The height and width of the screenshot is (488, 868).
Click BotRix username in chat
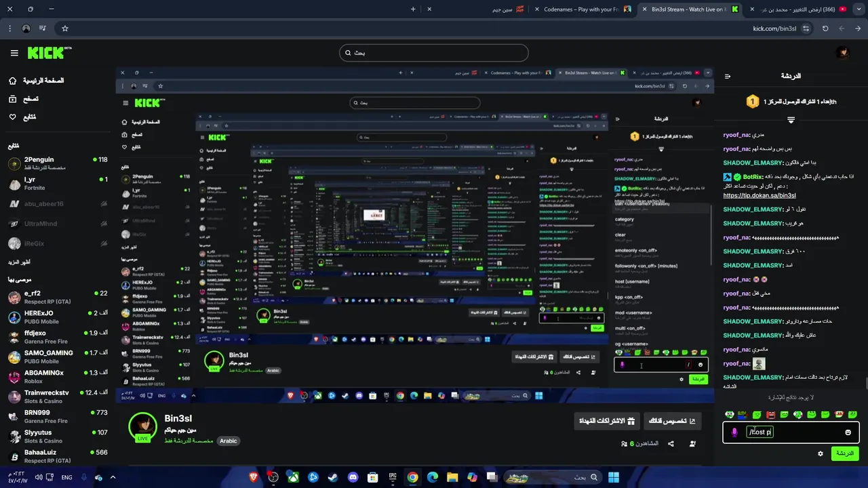753,177
